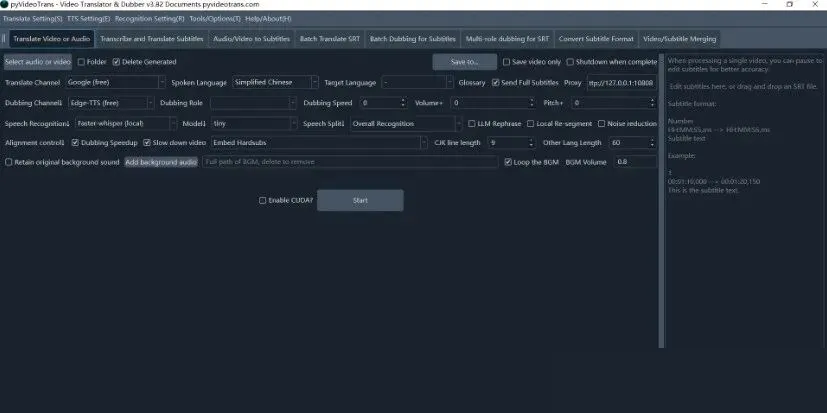
Task: Click the Pitch+ stepper arrows
Action: [652, 103]
